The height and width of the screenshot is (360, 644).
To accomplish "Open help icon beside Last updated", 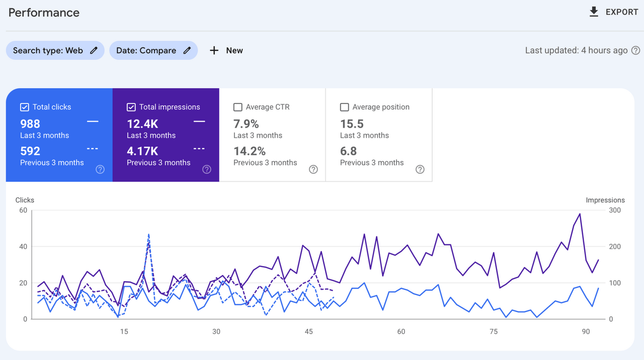I will (636, 50).
